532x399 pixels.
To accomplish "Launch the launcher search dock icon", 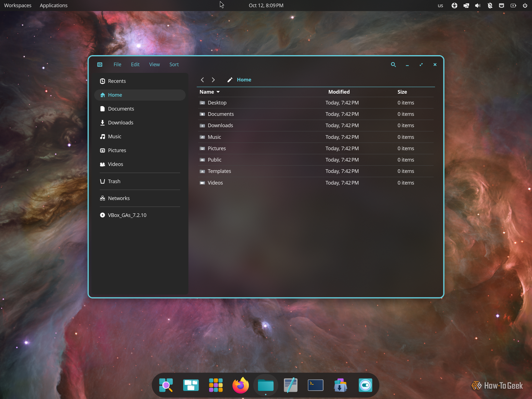I will pos(166,385).
